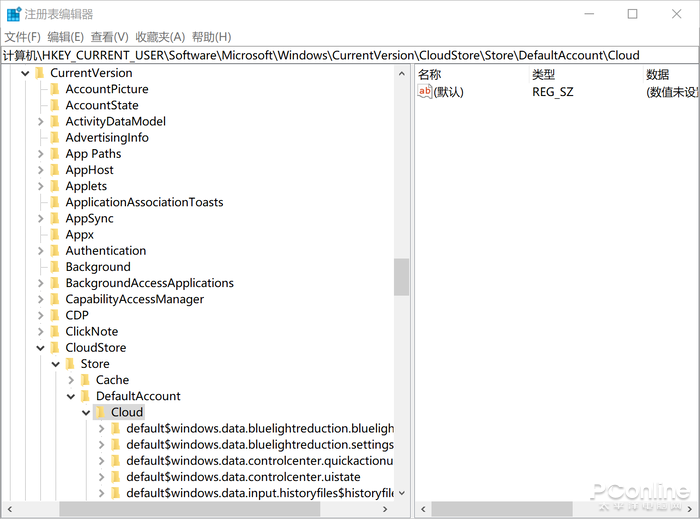700x519 pixels.
Task: Click the folder icon beside CurrentVersion
Action: coord(40,73)
